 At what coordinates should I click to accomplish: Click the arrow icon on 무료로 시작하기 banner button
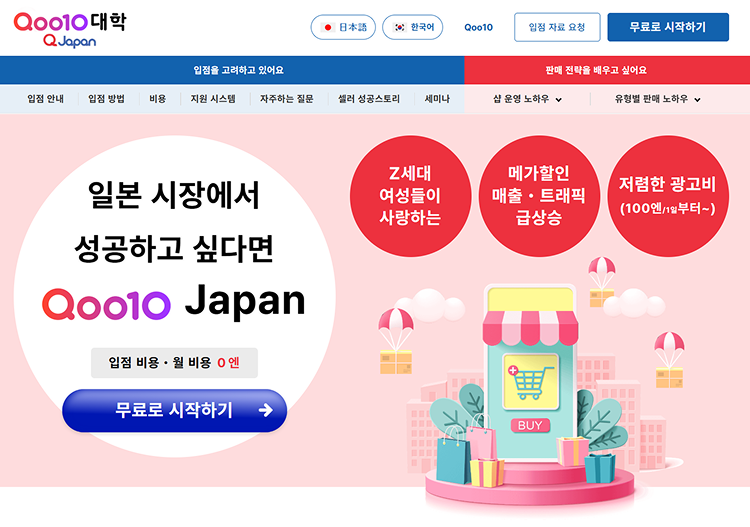pyautogui.click(x=265, y=410)
